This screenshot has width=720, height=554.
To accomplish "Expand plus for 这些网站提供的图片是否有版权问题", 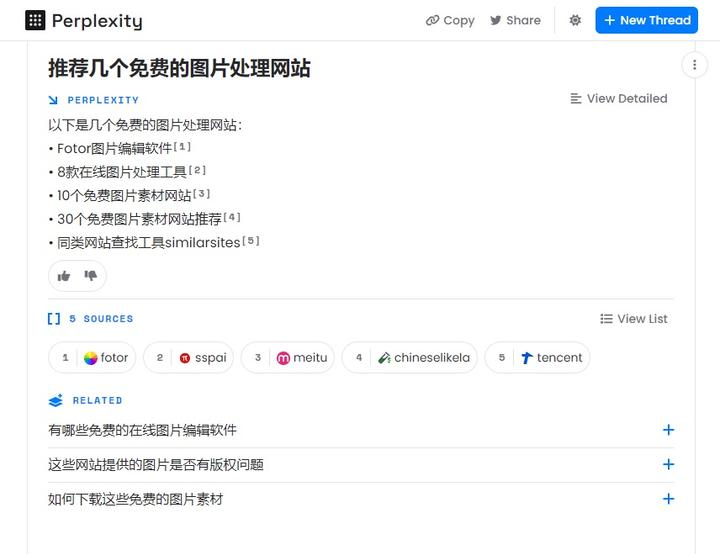I will click(x=669, y=464).
